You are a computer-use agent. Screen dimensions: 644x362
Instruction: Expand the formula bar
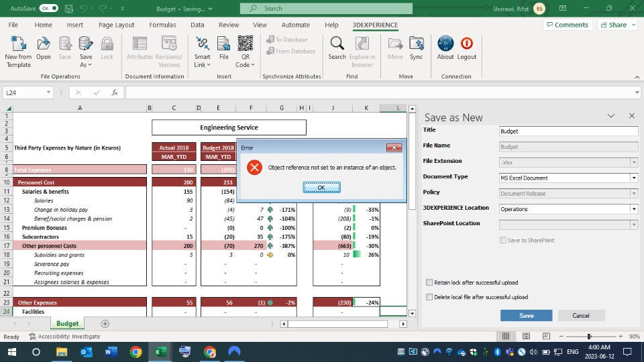point(637,93)
